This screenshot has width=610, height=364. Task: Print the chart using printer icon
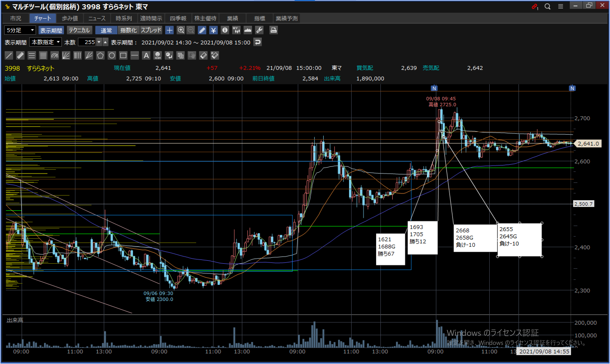273,30
